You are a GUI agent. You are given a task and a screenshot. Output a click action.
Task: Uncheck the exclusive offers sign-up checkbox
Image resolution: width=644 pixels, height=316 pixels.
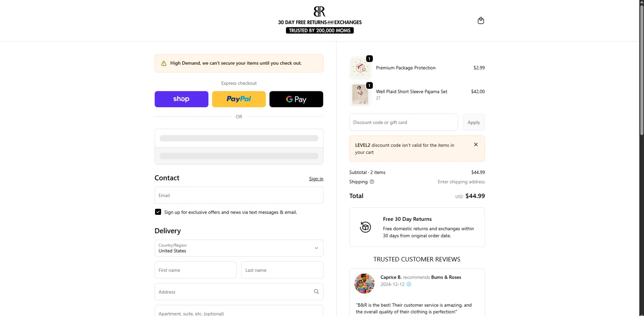158,212
